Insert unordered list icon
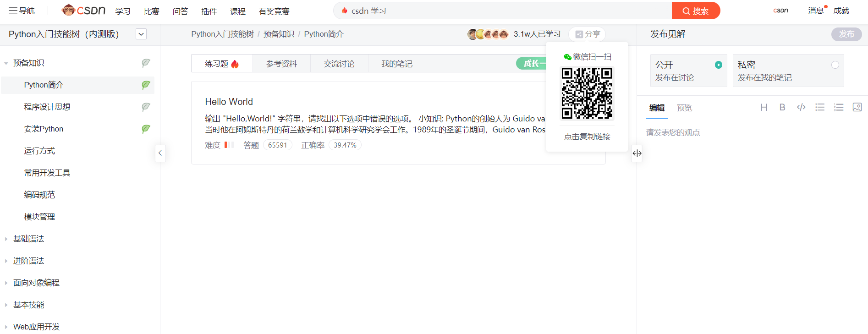 point(820,107)
